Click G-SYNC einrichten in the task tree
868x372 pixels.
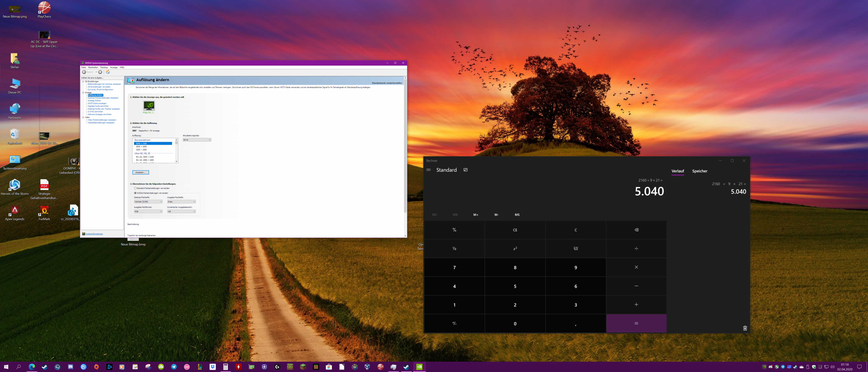click(x=95, y=112)
